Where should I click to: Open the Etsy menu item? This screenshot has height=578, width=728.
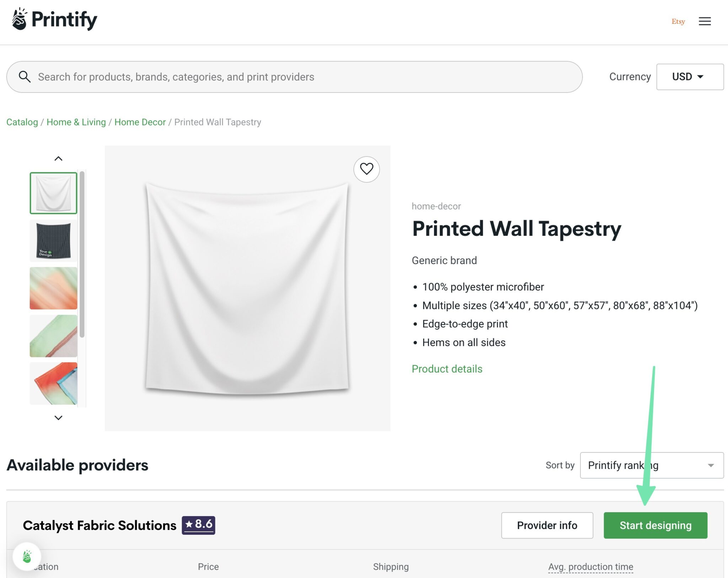(678, 21)
